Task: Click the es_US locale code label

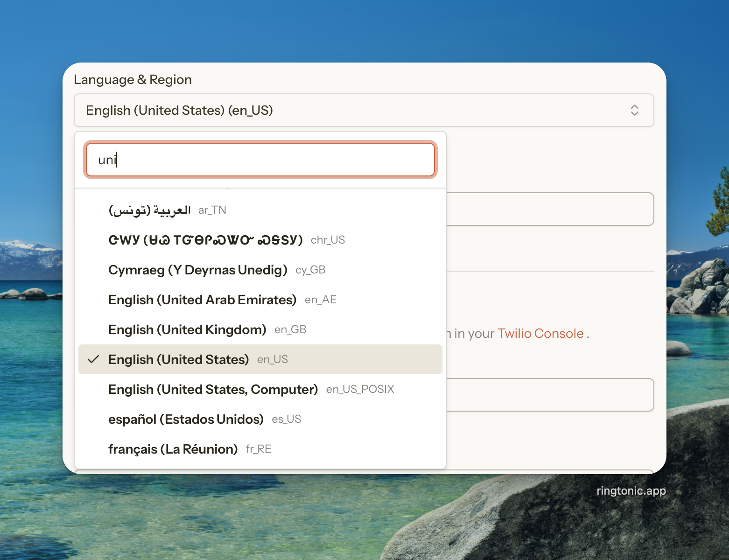Action: [x=287, y=420]
